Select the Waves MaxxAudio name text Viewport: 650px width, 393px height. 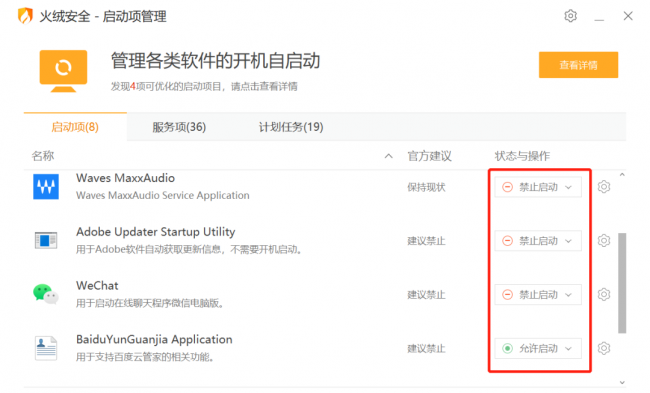coord(126,178)
